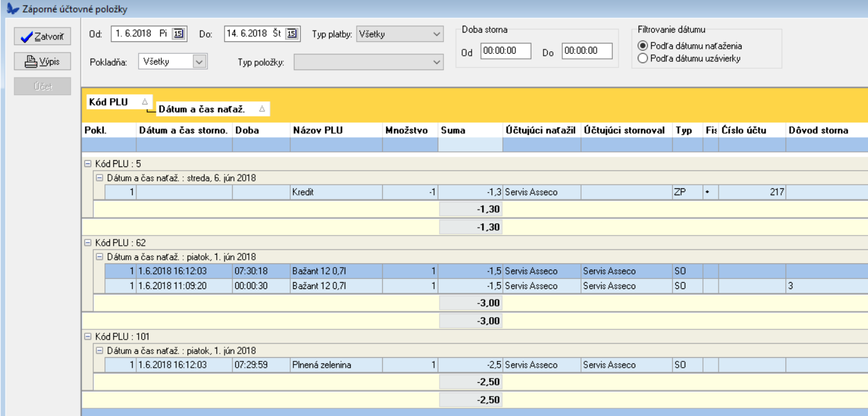Open the Pokladňa dropdown
The height and width of the screenshot is (416, 868).
coord(199,61)
